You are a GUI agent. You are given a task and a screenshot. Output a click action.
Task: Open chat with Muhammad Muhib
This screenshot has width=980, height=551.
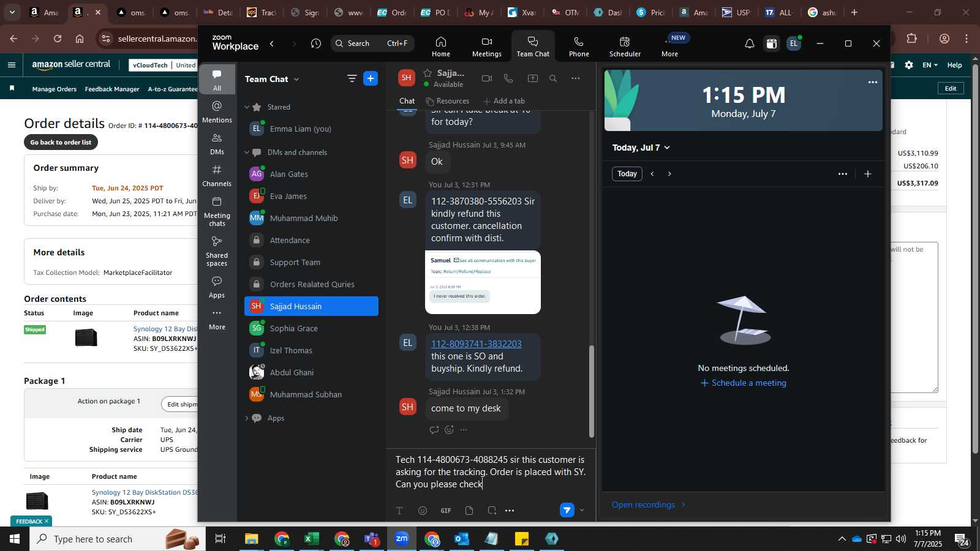(x=311, y=219)
